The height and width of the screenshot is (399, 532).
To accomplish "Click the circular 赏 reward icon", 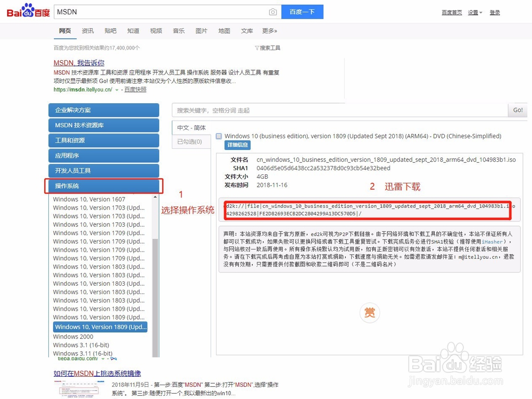I will pos(370,313).
